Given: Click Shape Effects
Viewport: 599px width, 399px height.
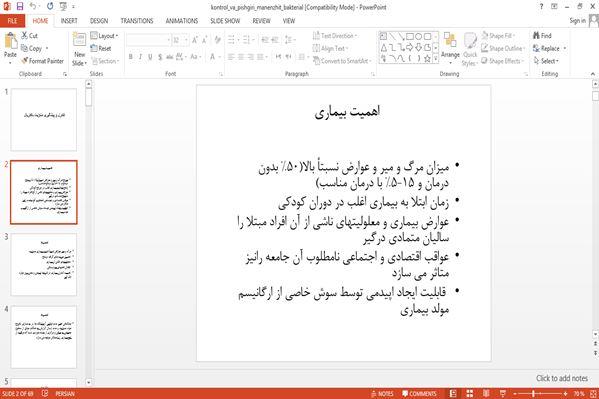Looking at the screenshot, I should [503, 61].
